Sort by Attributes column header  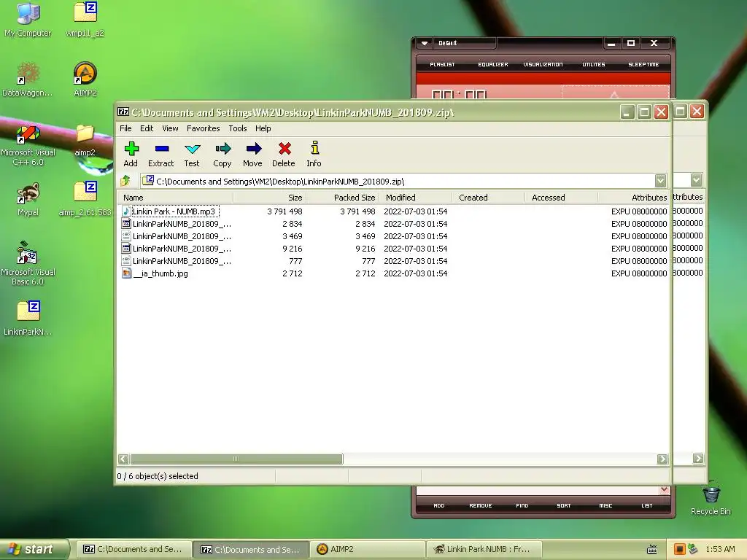(634, 198)
